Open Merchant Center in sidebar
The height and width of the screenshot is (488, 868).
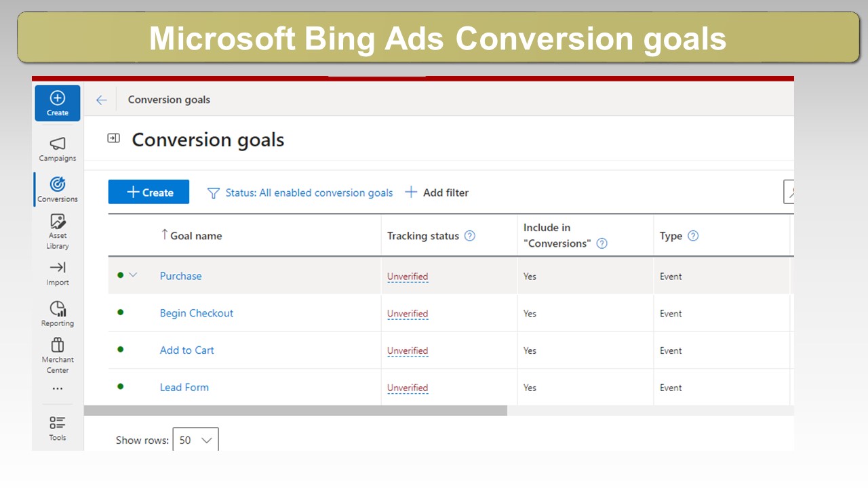(x=58, y=356)
